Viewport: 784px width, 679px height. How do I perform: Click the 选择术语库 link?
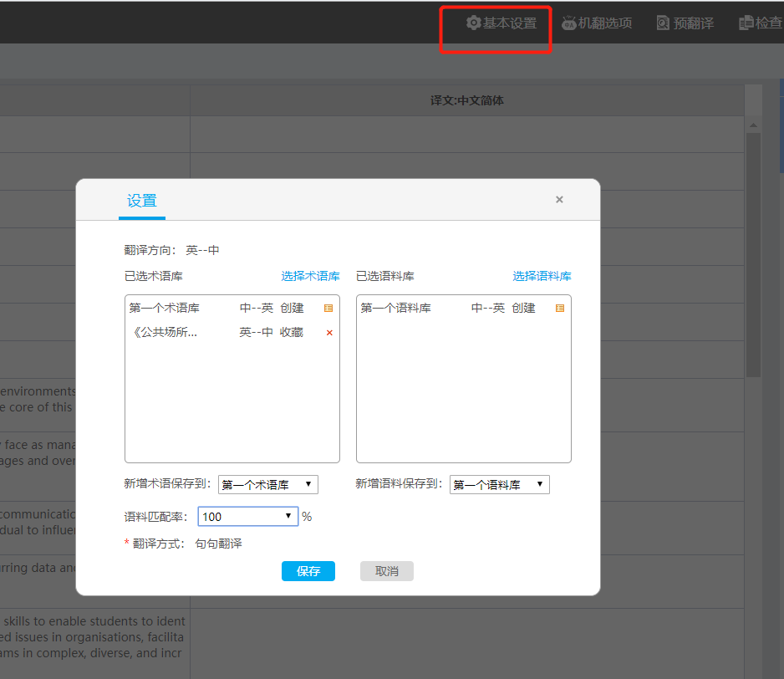(x=310, y=276)
